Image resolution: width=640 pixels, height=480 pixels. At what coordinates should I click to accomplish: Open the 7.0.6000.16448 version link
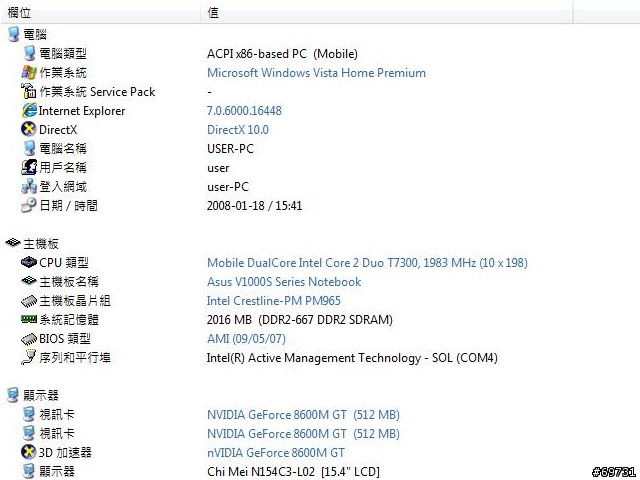click(x=244, y=111)
